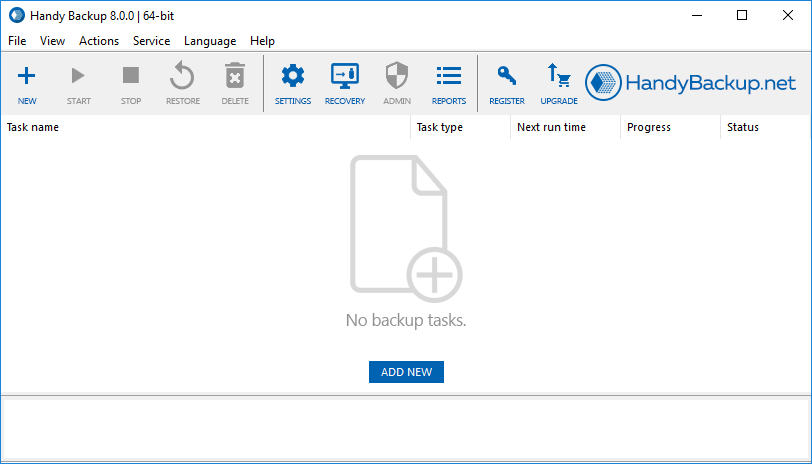Open the Recovery monitor icon
This screenshot has height=464, width=812.
(x=345, y=76)
